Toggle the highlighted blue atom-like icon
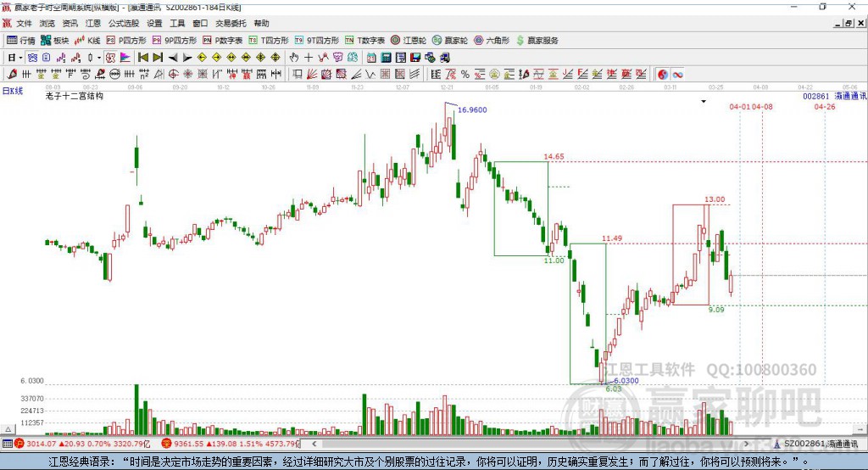The image size is (868, 470). [x=33, y=58]
